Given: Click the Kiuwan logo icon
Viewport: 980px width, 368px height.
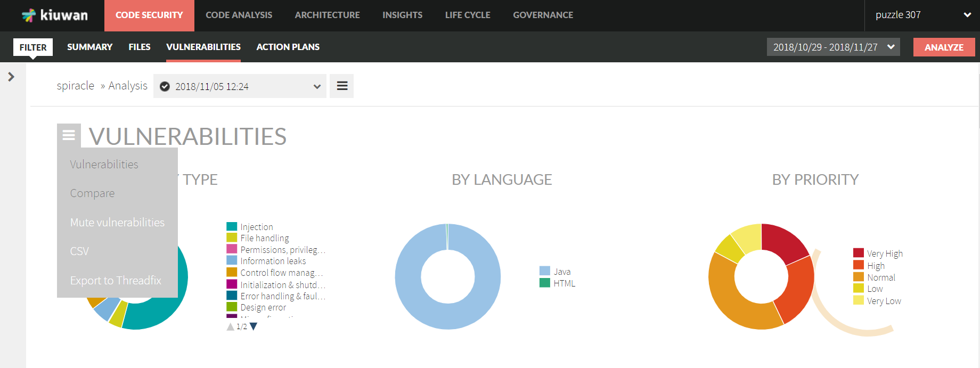Looking at the screenshot, I should (x=29, y=15).
